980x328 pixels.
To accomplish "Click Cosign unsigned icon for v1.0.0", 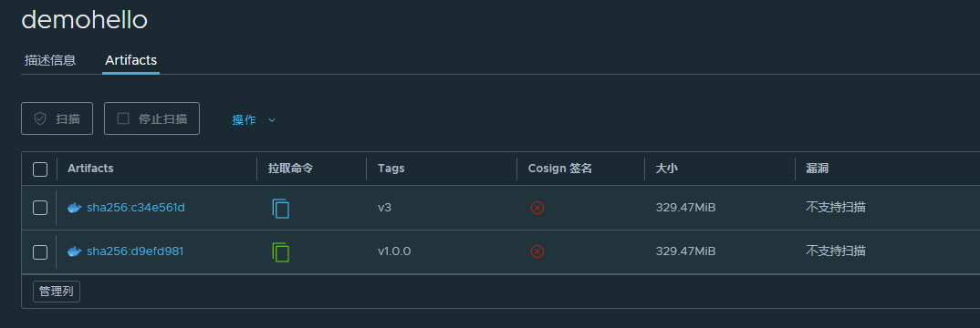I will point(537,251).
